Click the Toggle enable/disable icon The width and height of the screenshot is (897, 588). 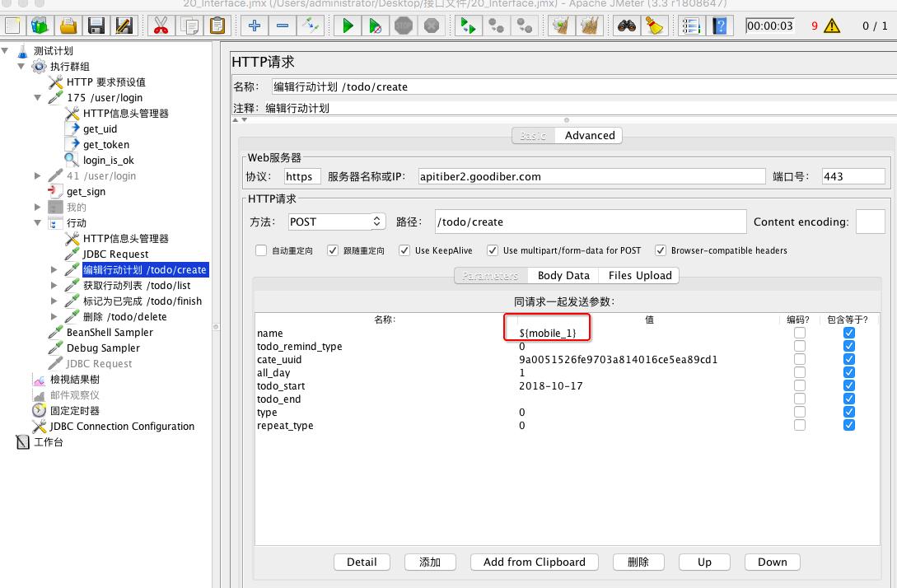click(x=311, y=26)
